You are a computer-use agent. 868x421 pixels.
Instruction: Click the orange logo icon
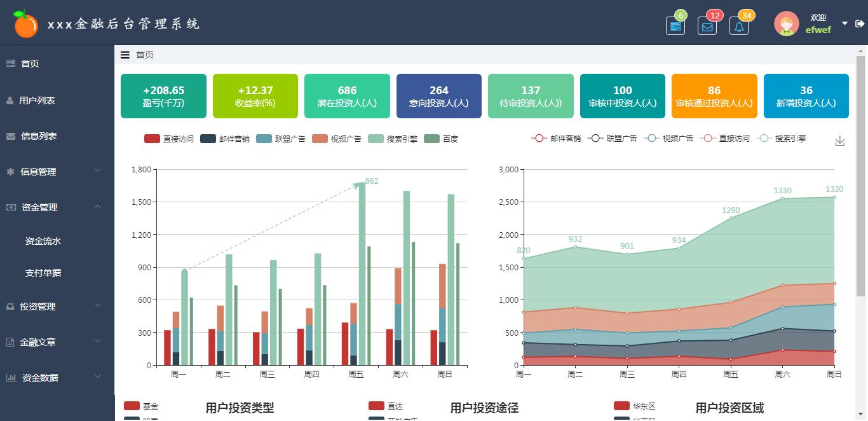26,24
